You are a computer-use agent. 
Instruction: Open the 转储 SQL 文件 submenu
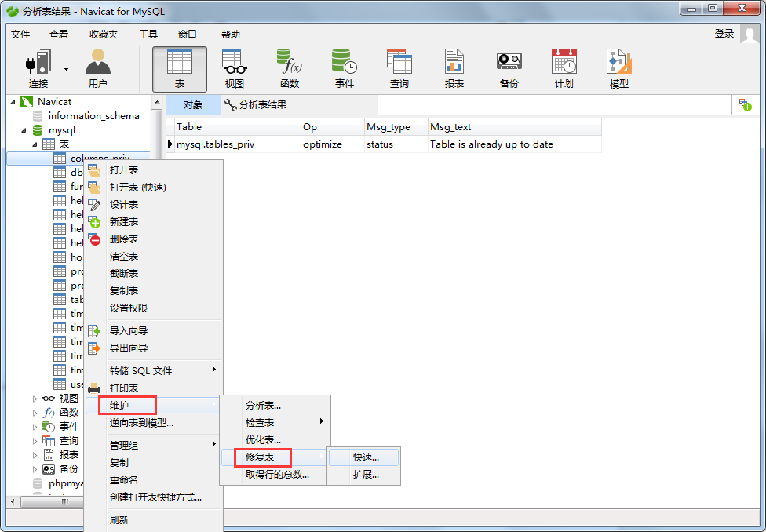(154, 371)
